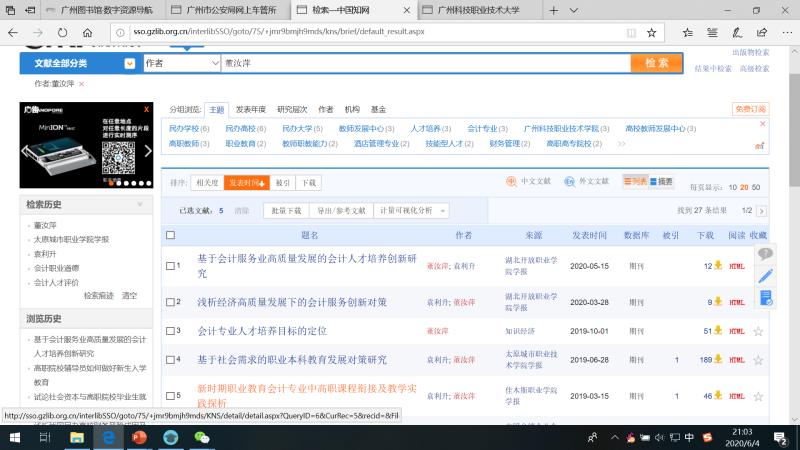
Task: Expand the 文献全部分类 category dropdown
Action: [129, 63]
